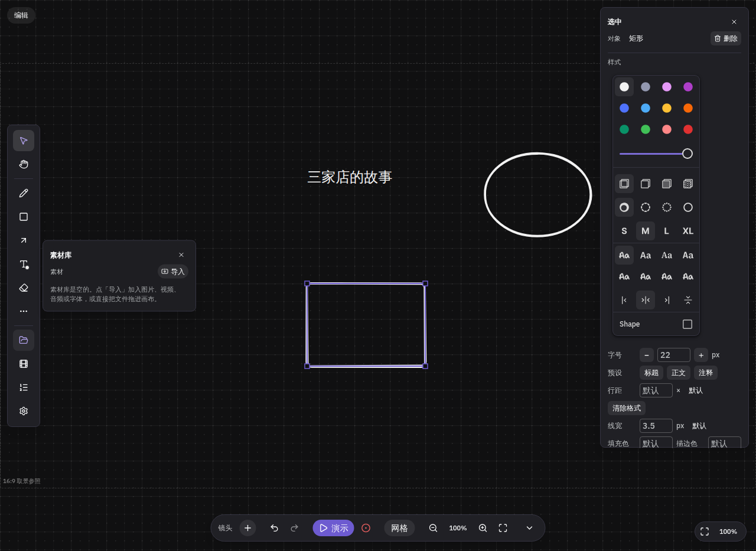
Task: Pick the red color swatch
Action: click(x=688, y=129)
